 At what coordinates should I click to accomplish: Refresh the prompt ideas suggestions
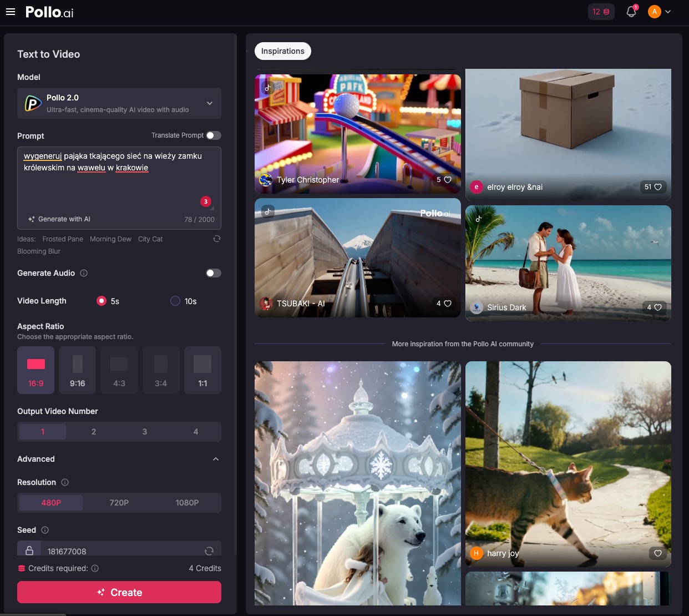(x=217, y=239)
